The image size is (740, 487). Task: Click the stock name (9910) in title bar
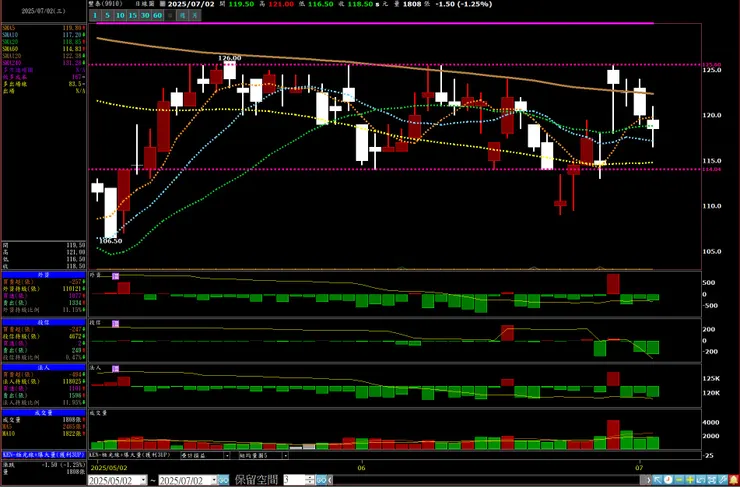coord(106,4)
